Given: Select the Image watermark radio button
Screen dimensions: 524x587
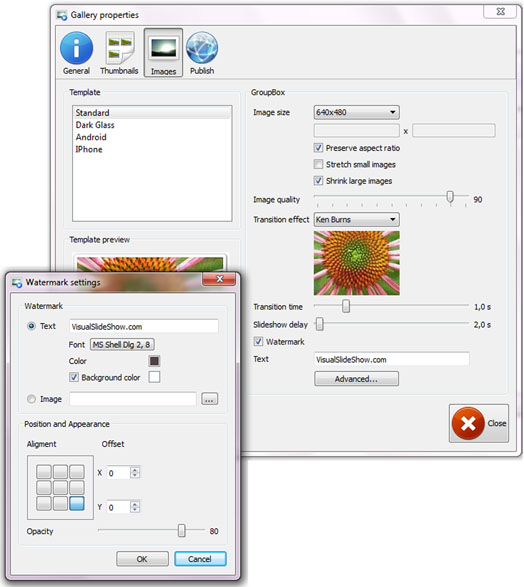Looking at the screenshot, I should tap(31, 399).
